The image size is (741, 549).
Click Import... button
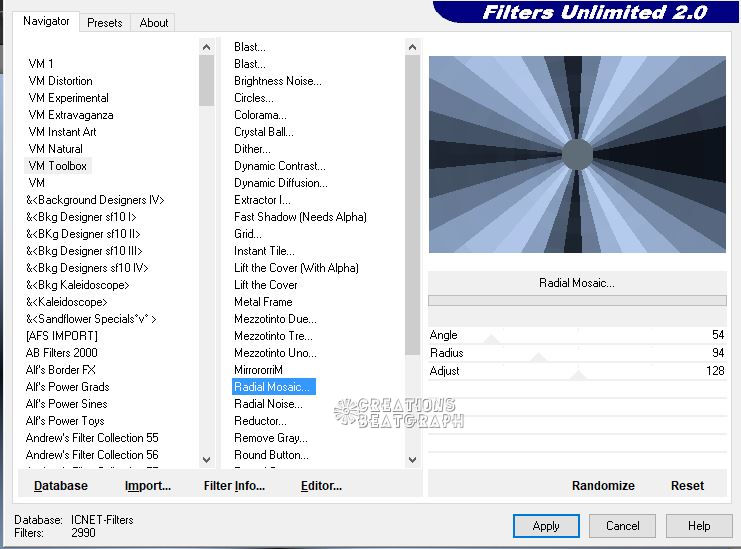147,486
